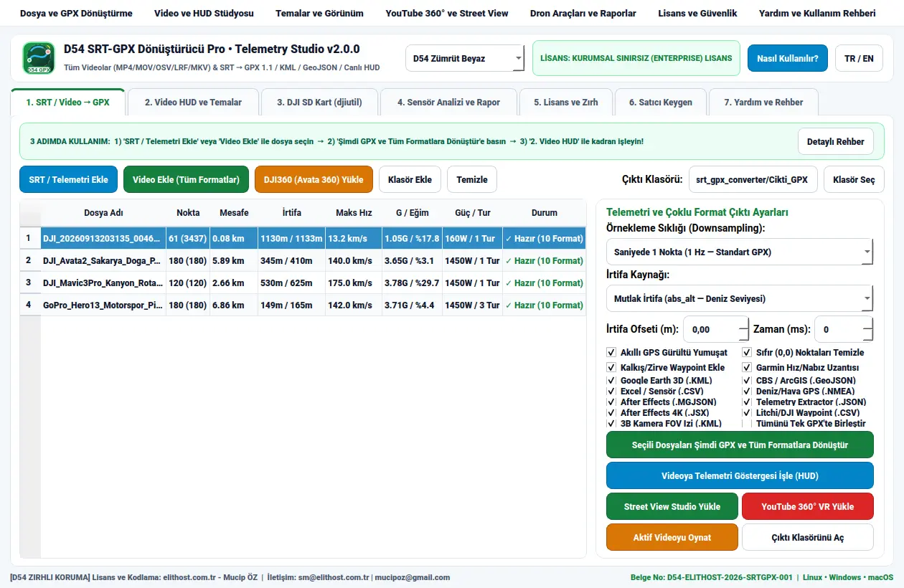Click the SRT / Telemetri Ekle button
This screenshot has width=904, height=588.
click(x=68, y=179)
